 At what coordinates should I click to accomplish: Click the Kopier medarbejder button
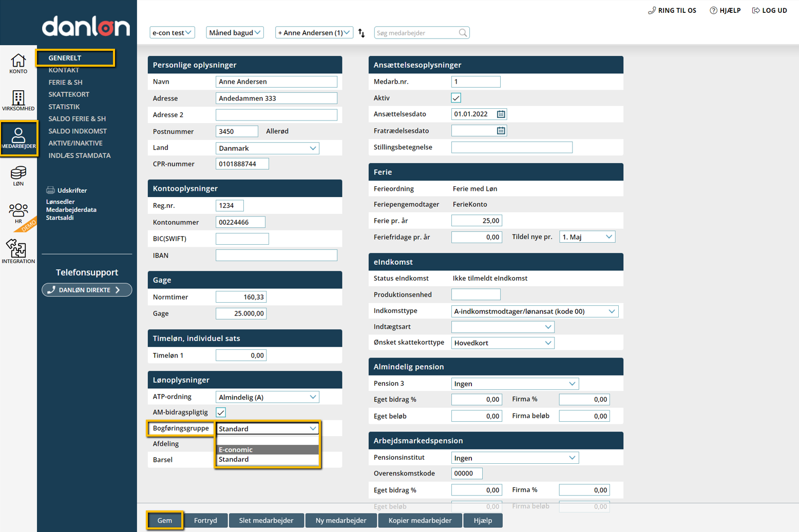(420, 520)
